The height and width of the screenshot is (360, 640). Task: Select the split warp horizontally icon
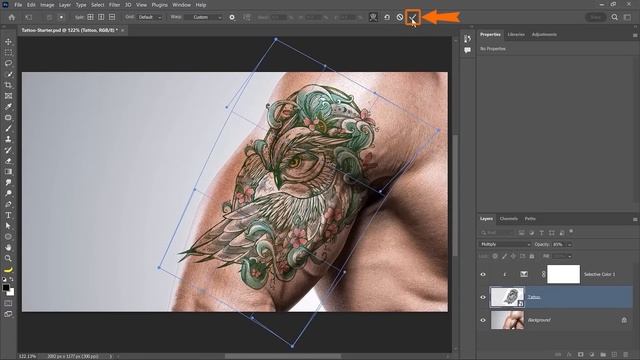coord(112,17)
